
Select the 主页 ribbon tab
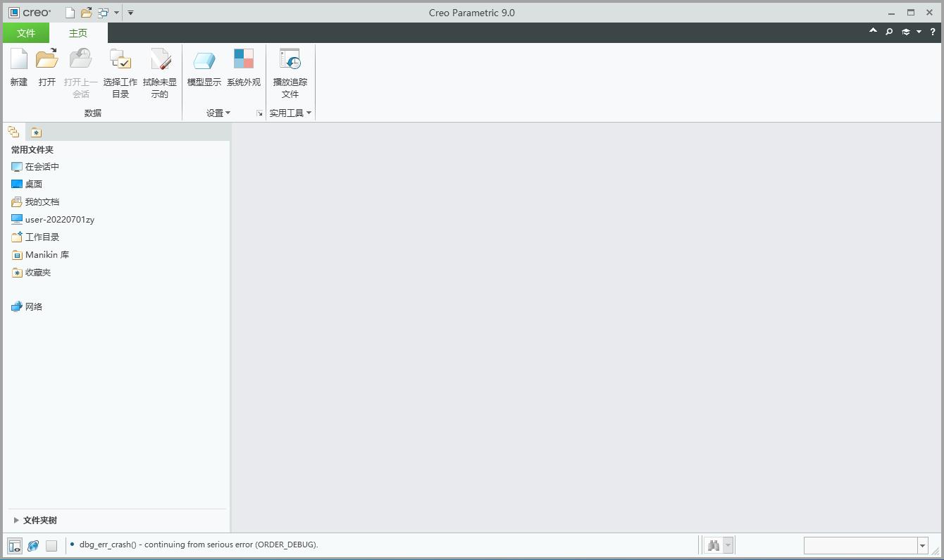click(x=78, y=32)
